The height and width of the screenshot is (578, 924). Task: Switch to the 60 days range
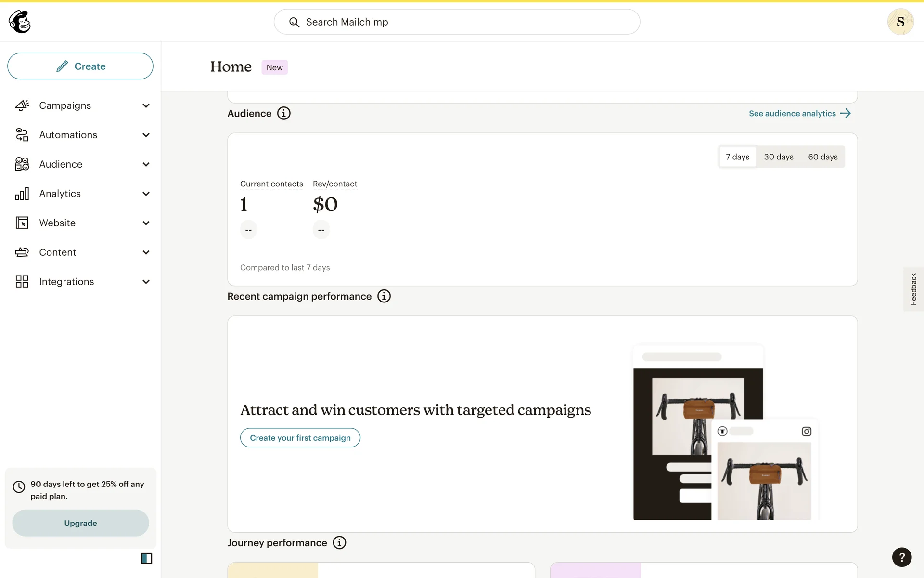click(822, 157)
